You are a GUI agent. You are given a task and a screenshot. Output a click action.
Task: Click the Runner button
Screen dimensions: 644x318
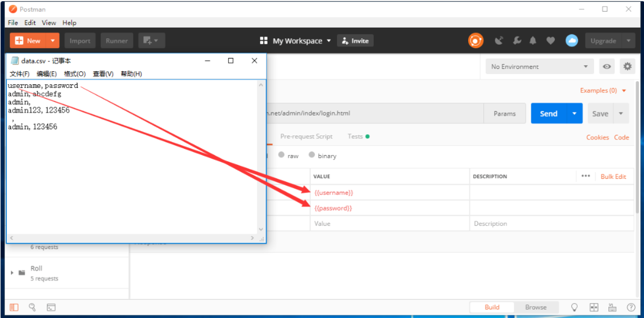[117, 41]
